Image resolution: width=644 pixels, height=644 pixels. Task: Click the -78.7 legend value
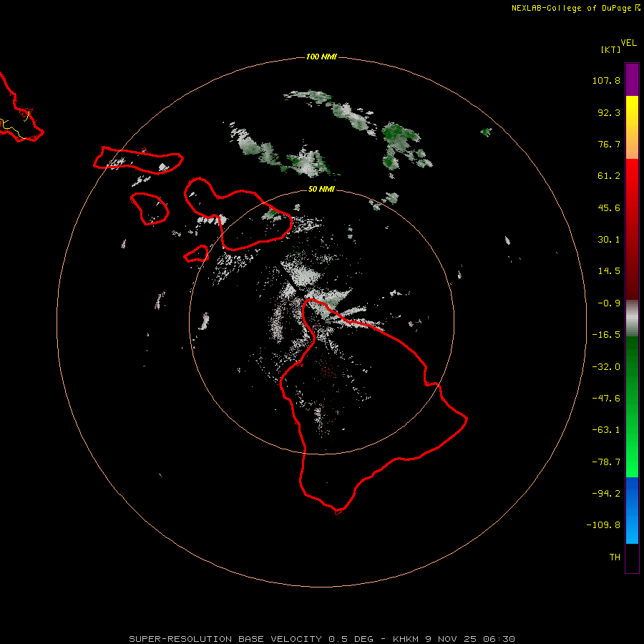click(x=606, y=462)
